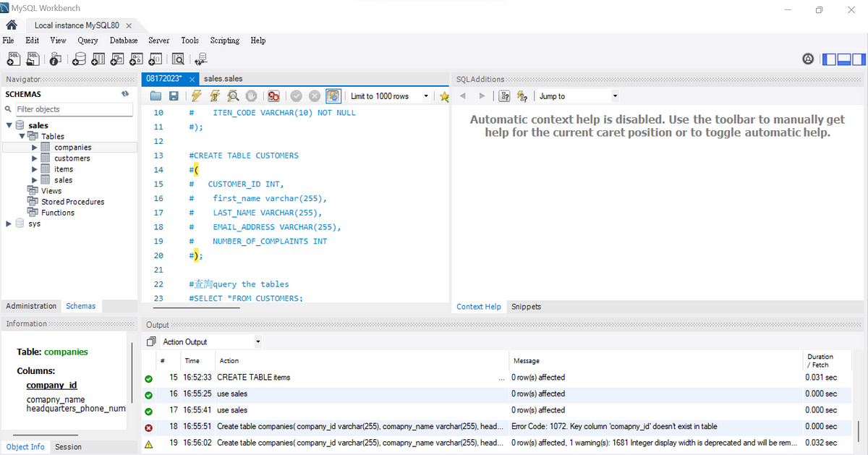Execute statement under cursor icon
This screenshot has width=868, height=455.
pyautogui.click(x=214, y=96)
